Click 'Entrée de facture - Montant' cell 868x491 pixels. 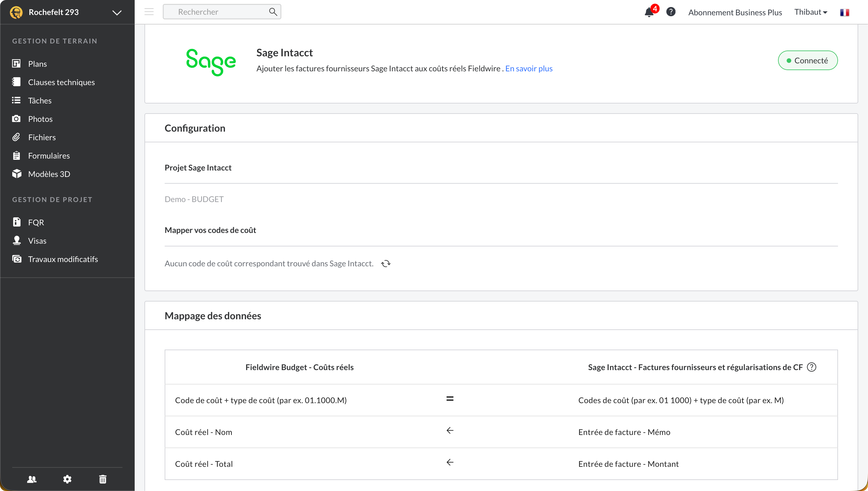(x=629, y=464)
